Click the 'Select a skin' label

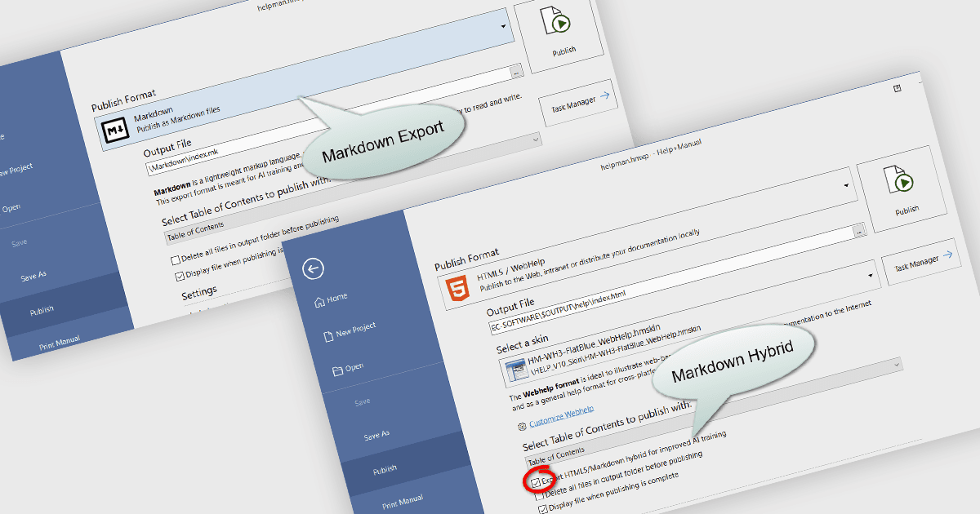[x=523, y=343]
